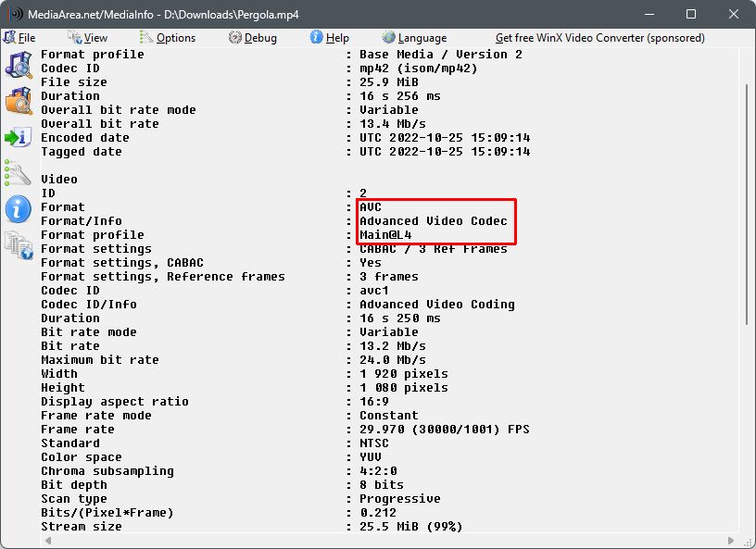Click 'Format settings, CABAC' label
Screen dimensions: 756x549
(x=122, y=263)
